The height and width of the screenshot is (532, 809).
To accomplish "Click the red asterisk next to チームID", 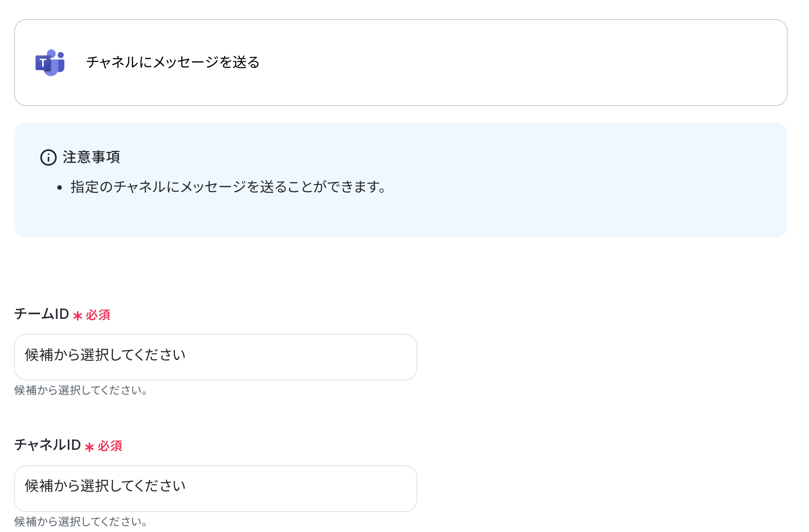I will (x=78, y=315).
